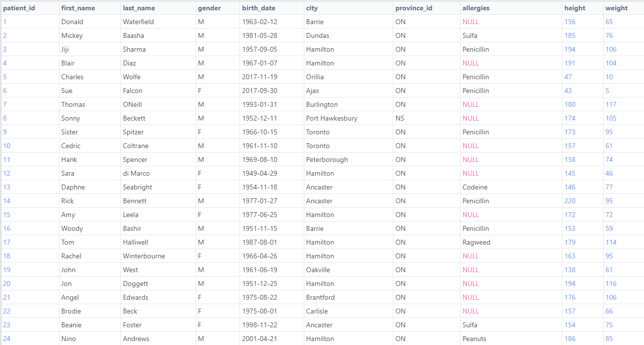Viewport: 644px width, 345px height.
Task: Select the first name Daphne cell
Action: [73, 187]
